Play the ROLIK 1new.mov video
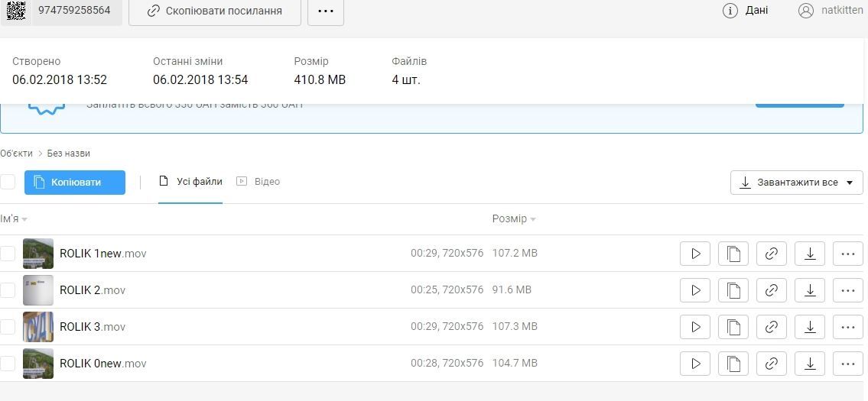 point(694,254)
